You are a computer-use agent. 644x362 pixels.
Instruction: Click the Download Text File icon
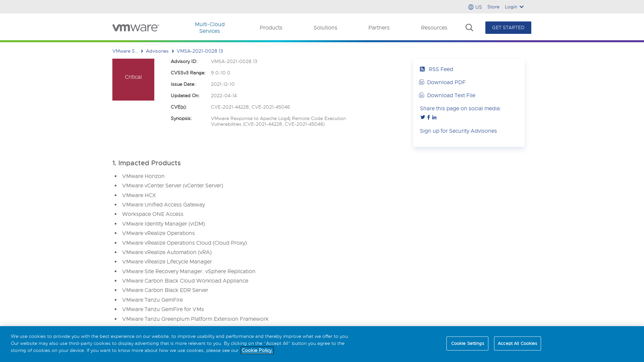click(x=422, y=95)
